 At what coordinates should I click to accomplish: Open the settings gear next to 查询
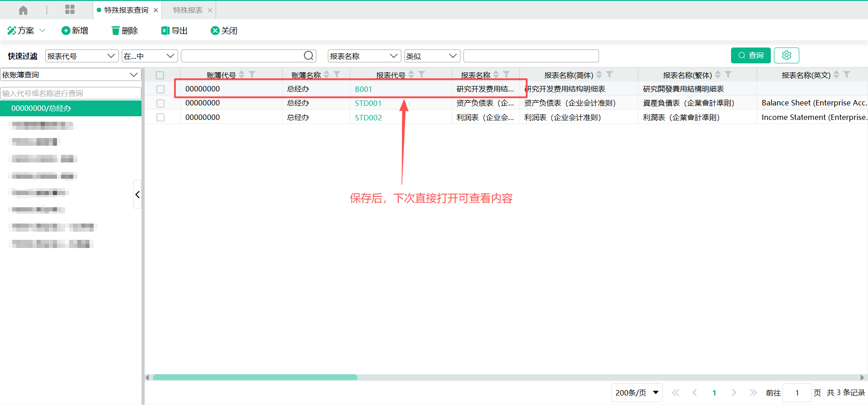786,55
